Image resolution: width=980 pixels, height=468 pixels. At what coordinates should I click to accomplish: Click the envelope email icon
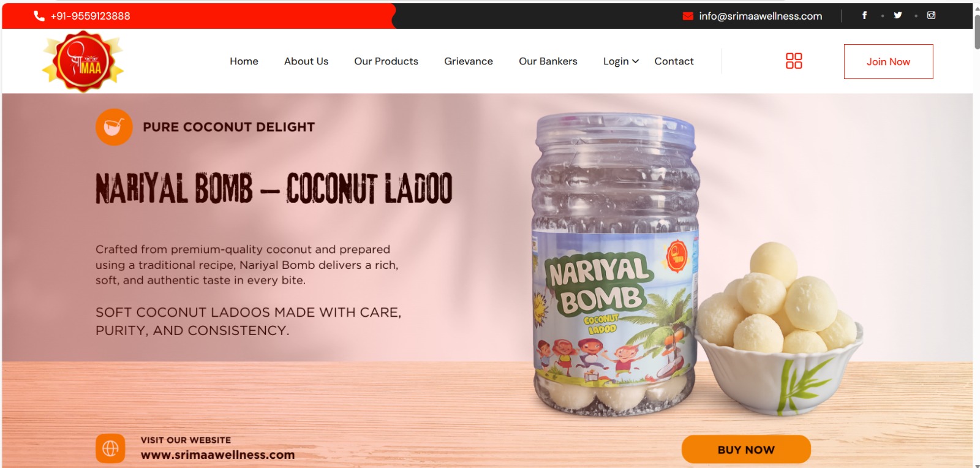(x=688, y=16)
